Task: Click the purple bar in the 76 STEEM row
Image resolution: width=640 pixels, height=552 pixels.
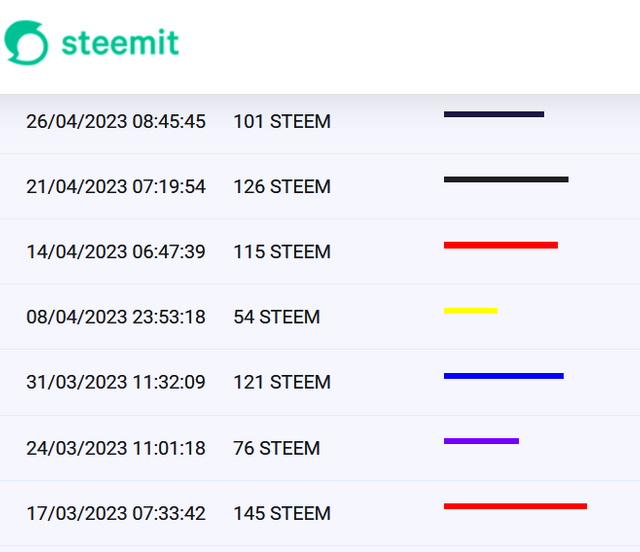Action: 481,441
